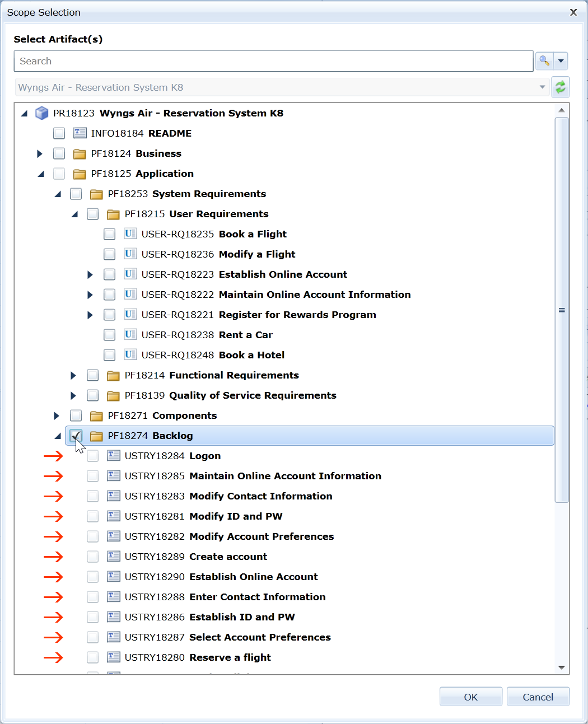Click the project cube icon for PR18123
588x724 pixels.
point(41,113)
